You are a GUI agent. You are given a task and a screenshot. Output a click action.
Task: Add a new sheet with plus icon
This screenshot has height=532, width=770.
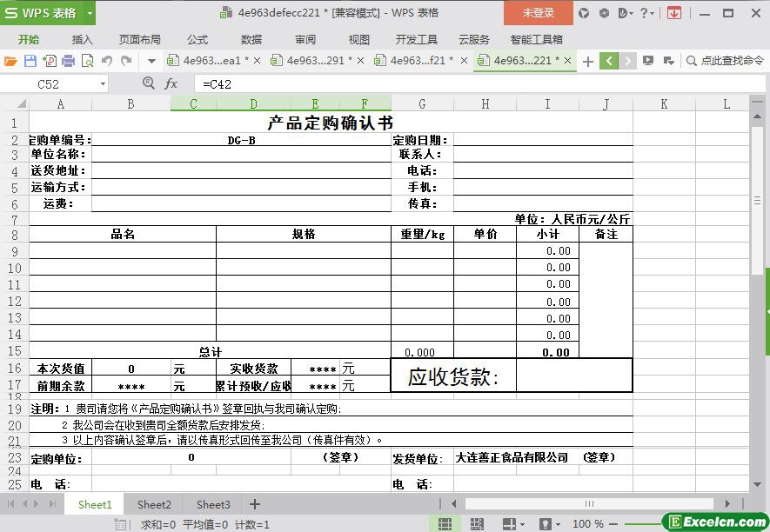[255, 504]
